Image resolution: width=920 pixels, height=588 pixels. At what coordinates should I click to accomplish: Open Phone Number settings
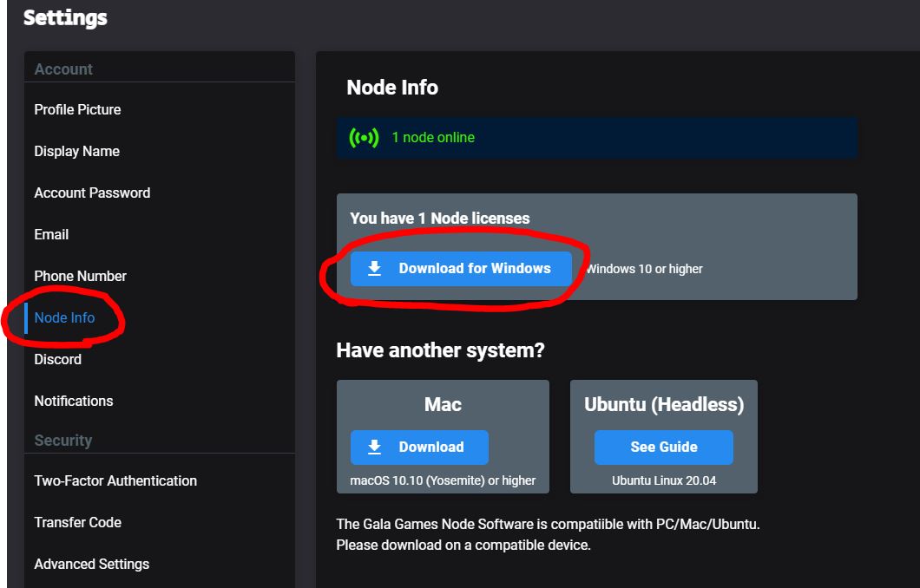pos(81,276)
